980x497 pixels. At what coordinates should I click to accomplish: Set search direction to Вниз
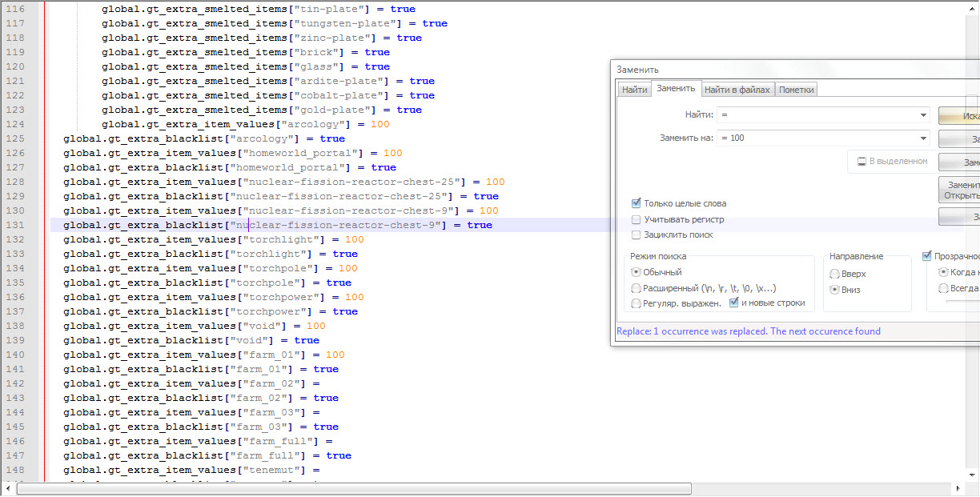pos(835,290)
